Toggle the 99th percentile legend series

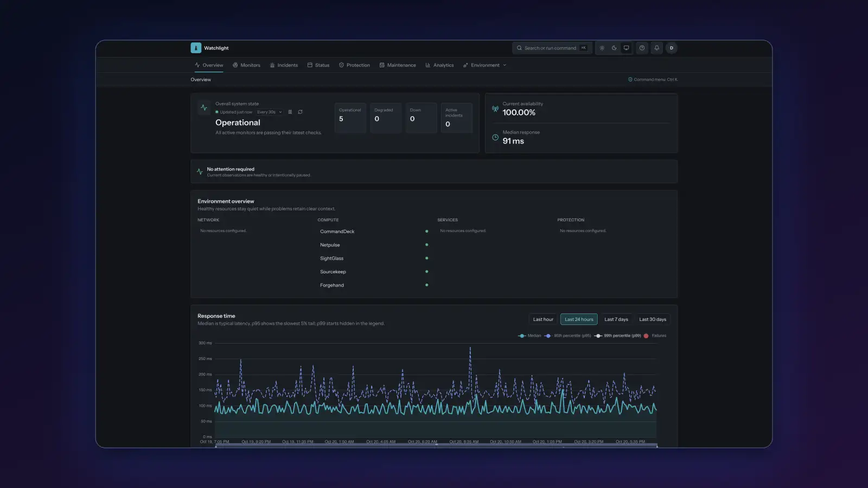(x=617, y=336)
